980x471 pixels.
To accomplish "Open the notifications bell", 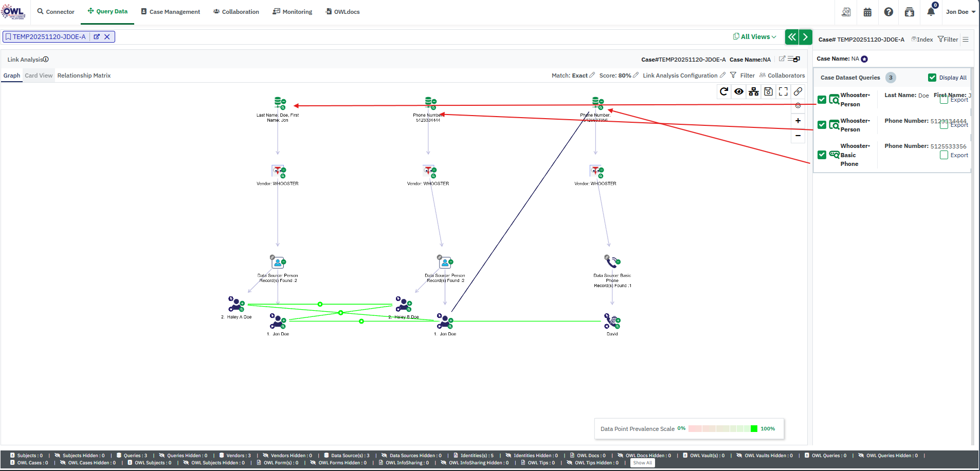I will click(x=931, y=12).
